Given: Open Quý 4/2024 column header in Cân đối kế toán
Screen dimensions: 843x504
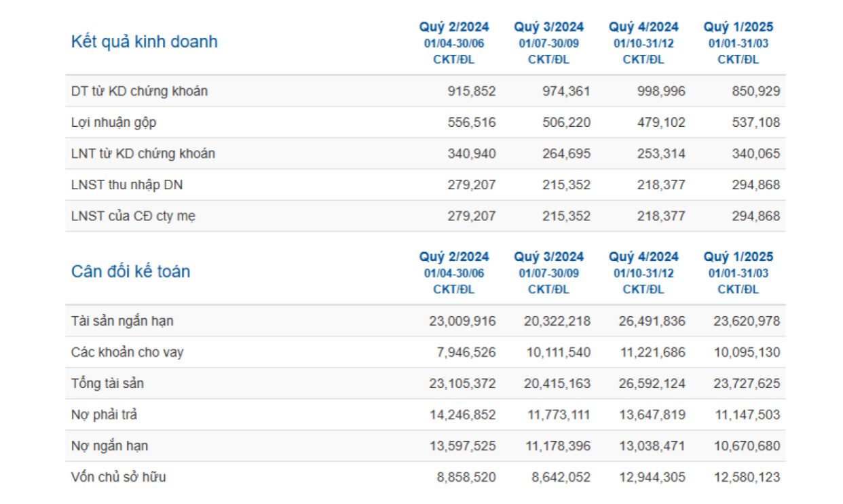Looking at the screenshot, I should pos(643,258).
